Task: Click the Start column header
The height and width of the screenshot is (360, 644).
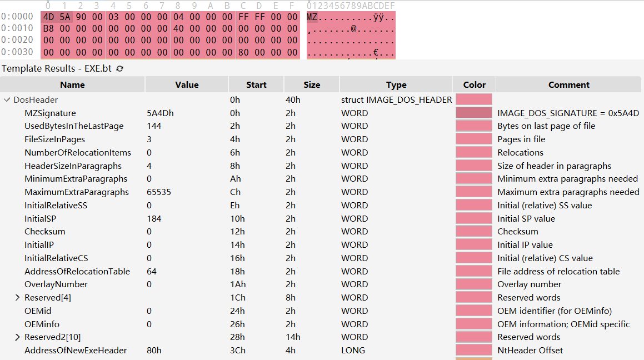Action: pos(256,85)
